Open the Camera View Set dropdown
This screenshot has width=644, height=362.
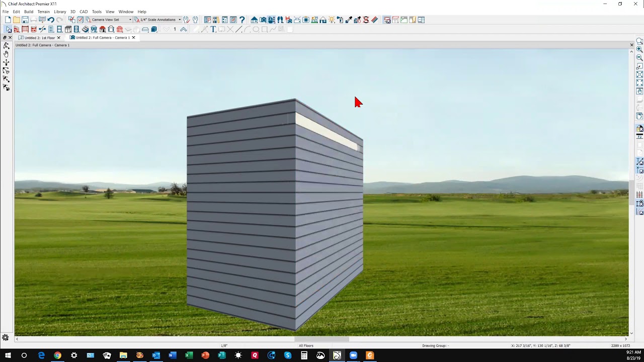tap(109, 20)
